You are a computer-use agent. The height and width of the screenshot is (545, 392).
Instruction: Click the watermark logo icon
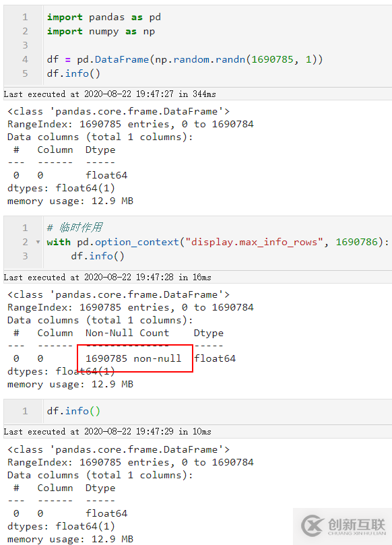pyautogui.click(x=312, y=525)
